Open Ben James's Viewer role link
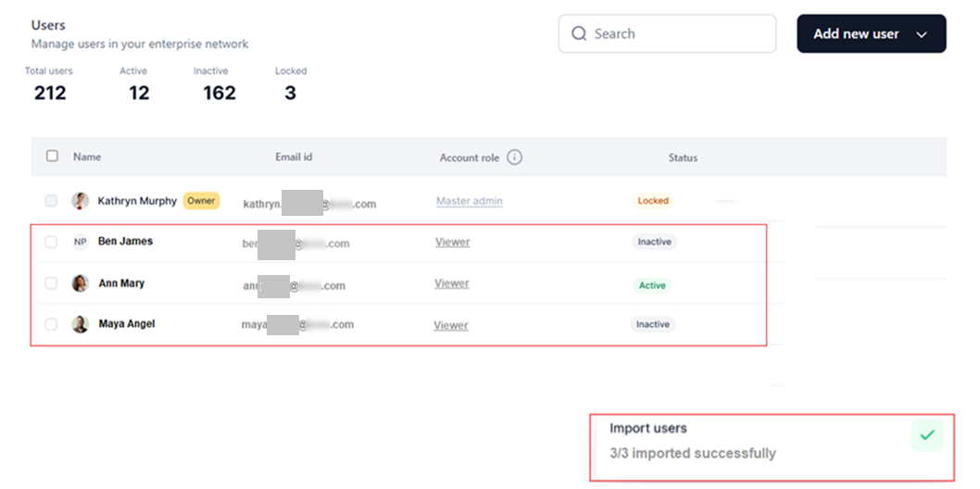 (x=452, y=242)
